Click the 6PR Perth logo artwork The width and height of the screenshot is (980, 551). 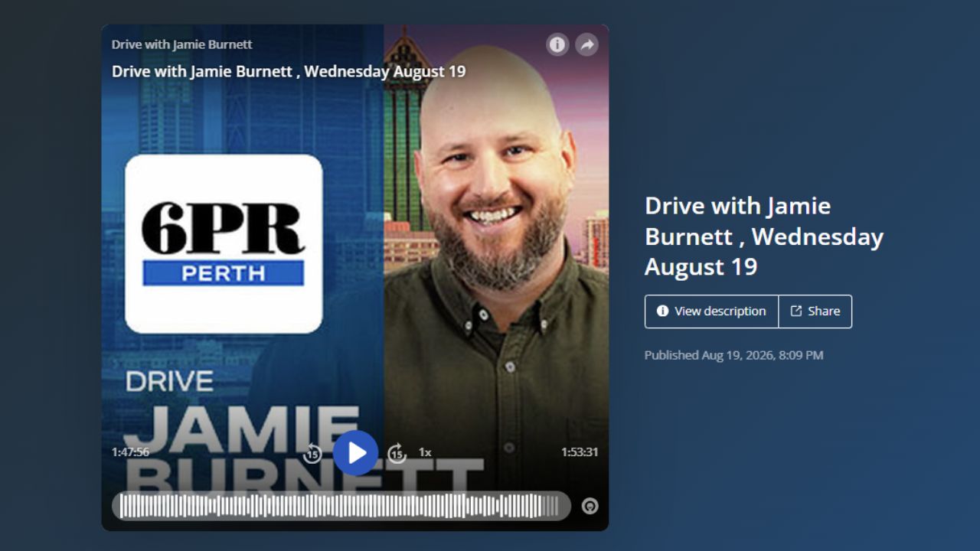coord(224,244)
